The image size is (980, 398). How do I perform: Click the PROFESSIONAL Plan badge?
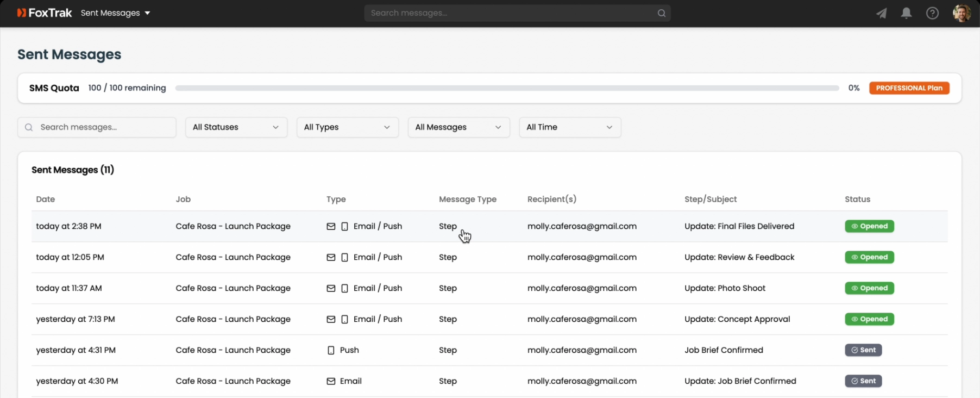909,88
